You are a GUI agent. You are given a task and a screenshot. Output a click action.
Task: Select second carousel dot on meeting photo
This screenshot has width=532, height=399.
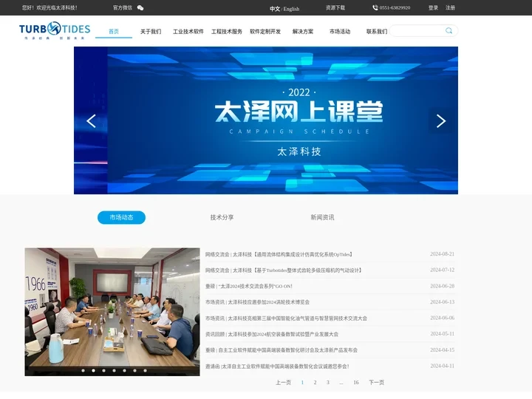(x=93, y=370)
